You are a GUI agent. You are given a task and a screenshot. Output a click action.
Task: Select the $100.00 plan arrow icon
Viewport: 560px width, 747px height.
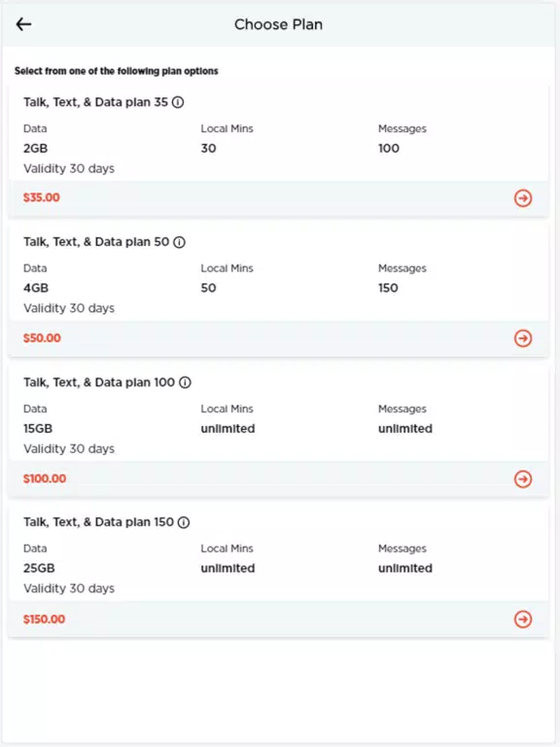(523, 479)
